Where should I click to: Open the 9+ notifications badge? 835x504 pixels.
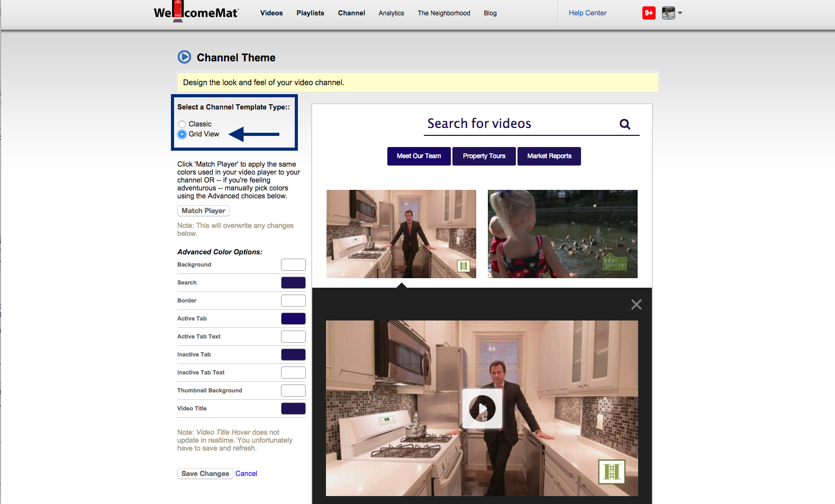[648, 13]
